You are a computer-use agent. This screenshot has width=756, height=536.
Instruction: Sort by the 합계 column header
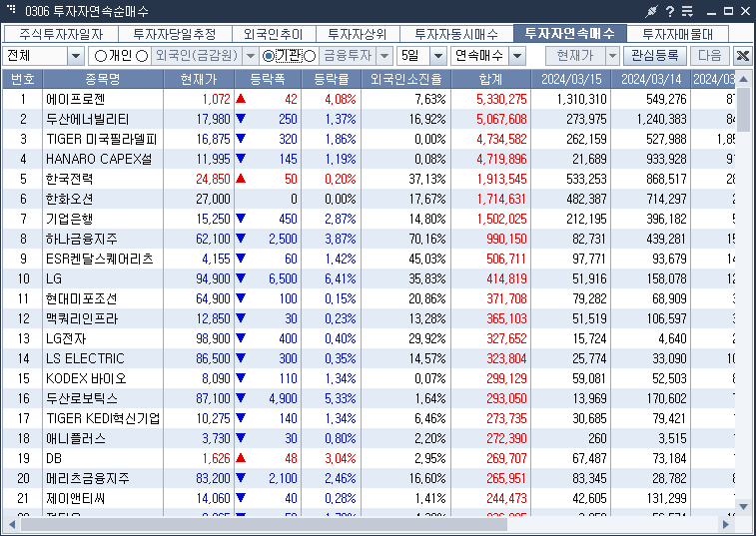490,79
